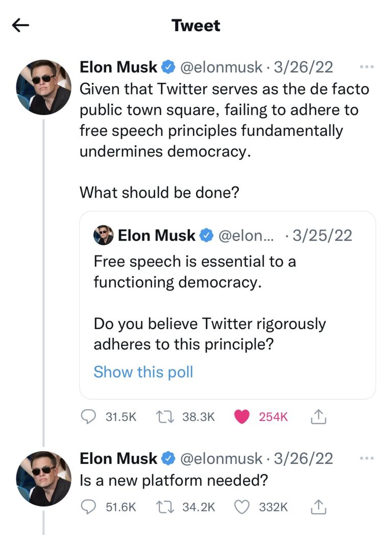Viewport: 392px width, 535px height.
Task: Tap small avatar inside quoted tweet
Action: coord(103,236)
